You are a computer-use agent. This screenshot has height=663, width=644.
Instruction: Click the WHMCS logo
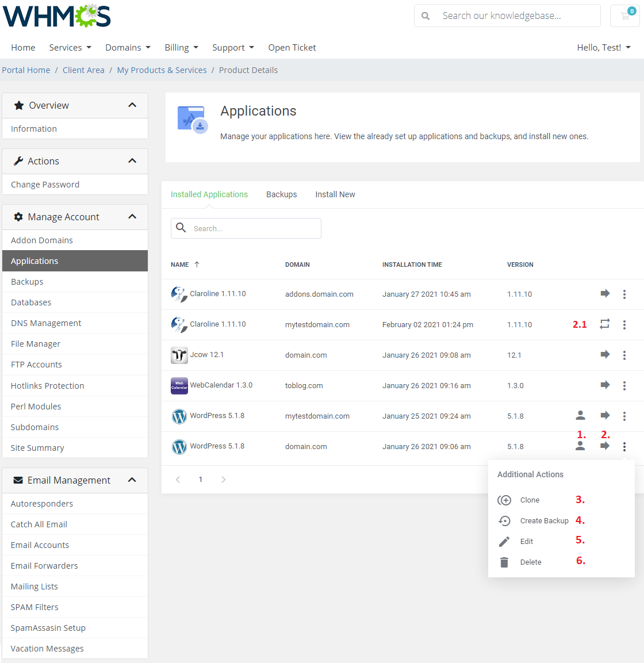coord(57,16)
